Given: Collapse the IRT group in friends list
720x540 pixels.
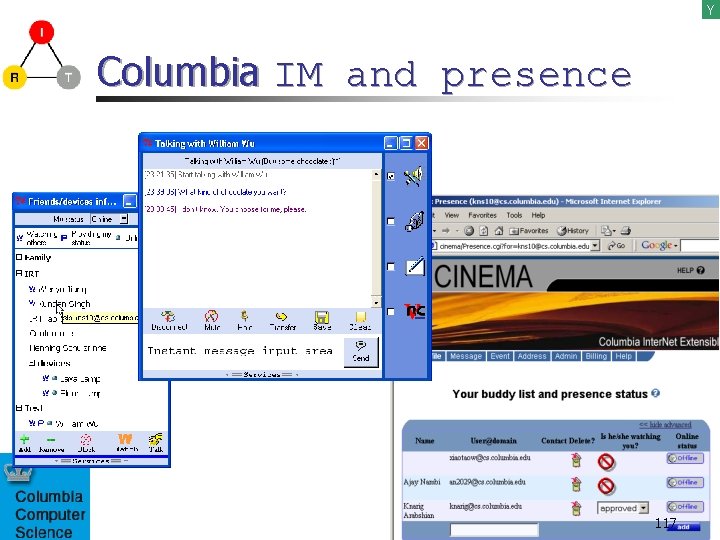Looking at the screenshot, I should pos(19,273).
